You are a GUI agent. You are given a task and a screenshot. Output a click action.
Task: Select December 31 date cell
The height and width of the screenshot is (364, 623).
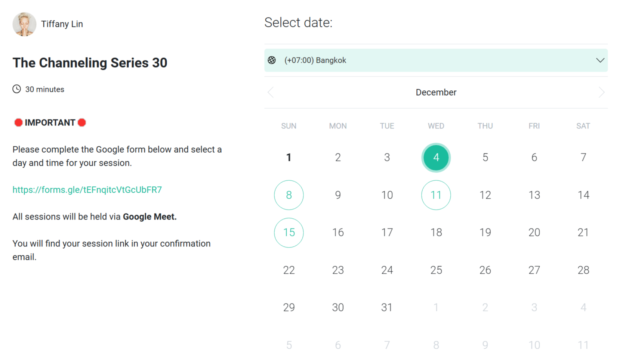[x=387, y=307]
